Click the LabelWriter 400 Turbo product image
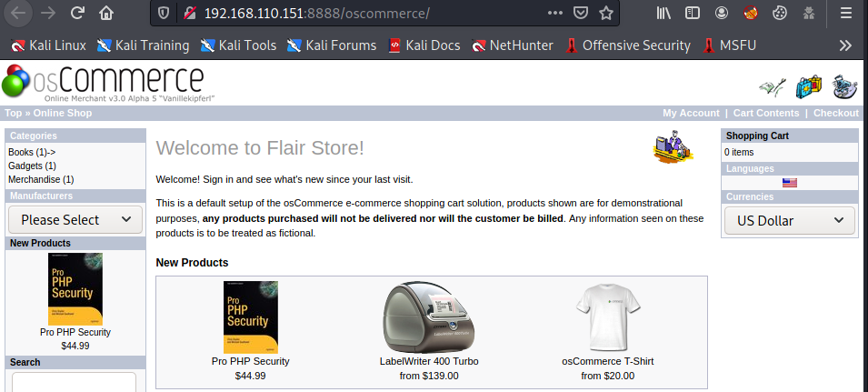868x392 pixels. coord(428,317)
